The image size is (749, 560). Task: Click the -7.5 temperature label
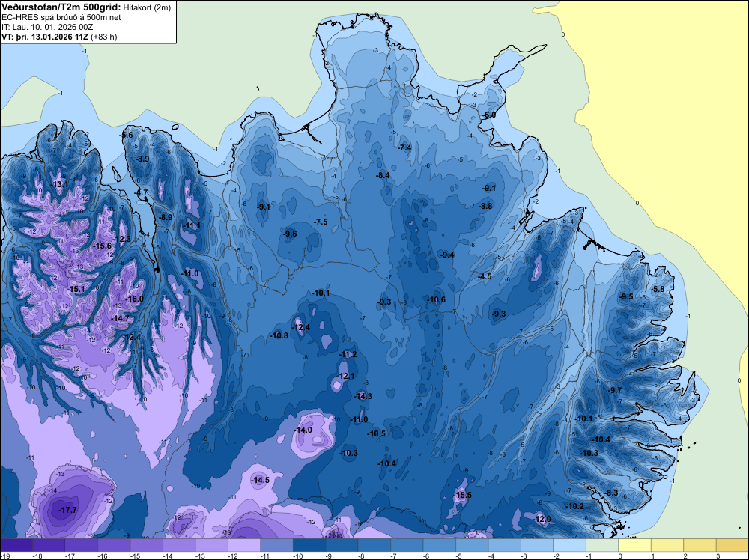click(320, 222)
